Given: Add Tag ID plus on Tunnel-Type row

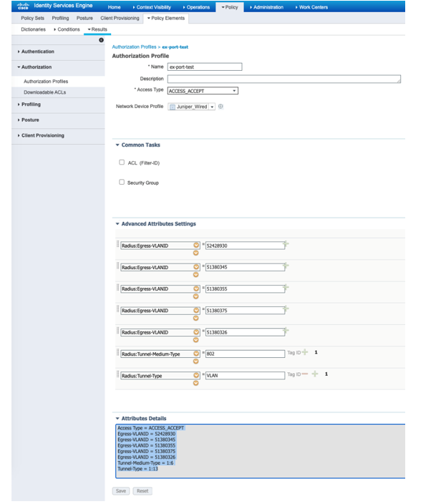Looking at the screenshot, I should tap(315, 374).
